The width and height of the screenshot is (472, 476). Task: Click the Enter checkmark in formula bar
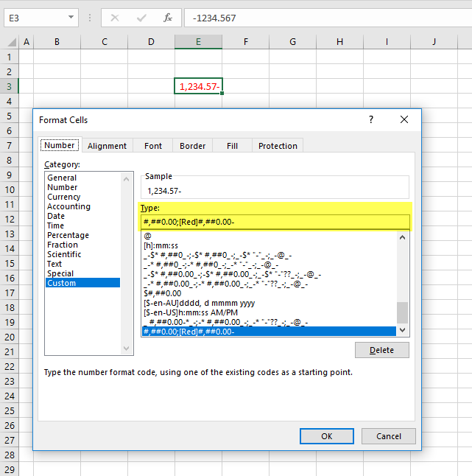point(141,17)
